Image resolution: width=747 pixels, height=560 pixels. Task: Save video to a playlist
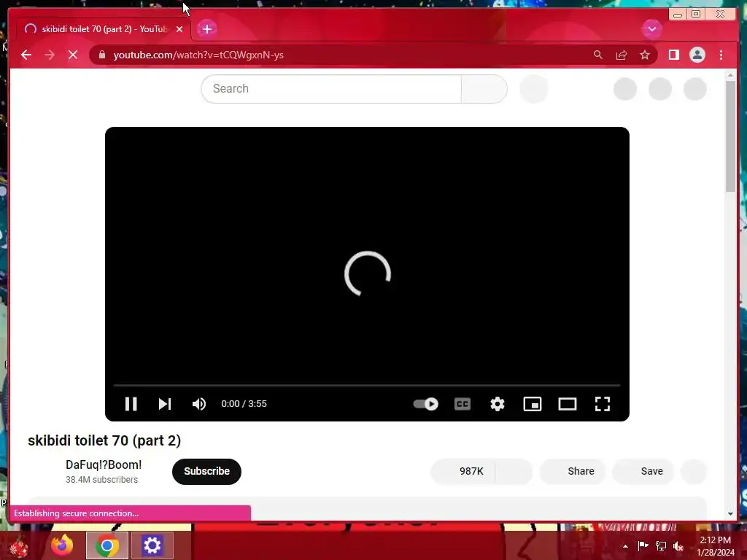tap(643, 472)
